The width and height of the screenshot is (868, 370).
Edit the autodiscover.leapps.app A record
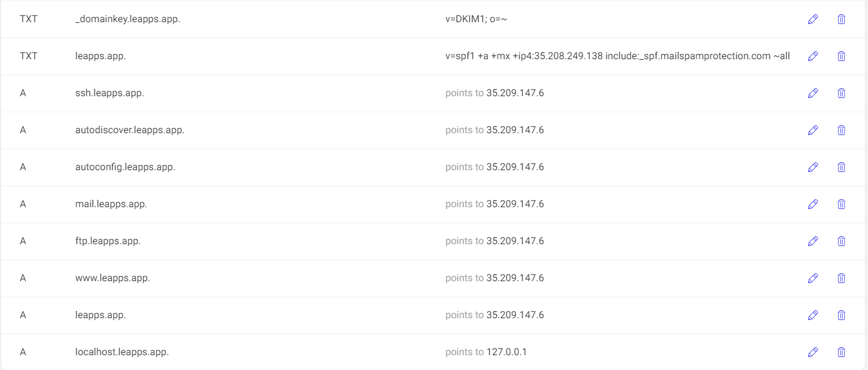click(x=813, y=130)
